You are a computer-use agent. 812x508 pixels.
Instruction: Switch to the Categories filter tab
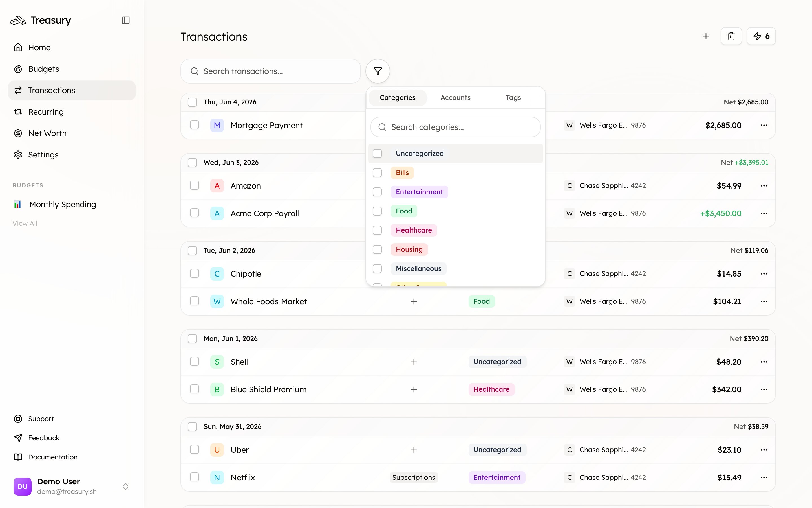[398, 97]
